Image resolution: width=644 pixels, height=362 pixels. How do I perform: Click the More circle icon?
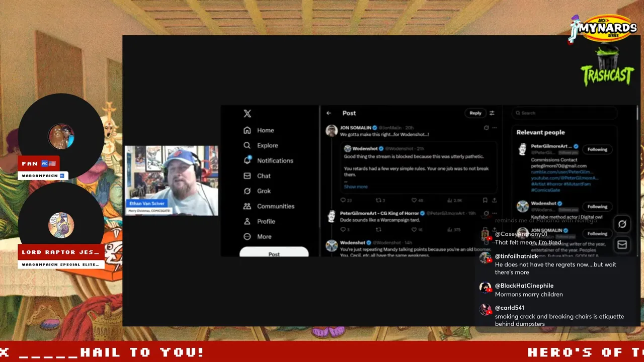[247, 236]
